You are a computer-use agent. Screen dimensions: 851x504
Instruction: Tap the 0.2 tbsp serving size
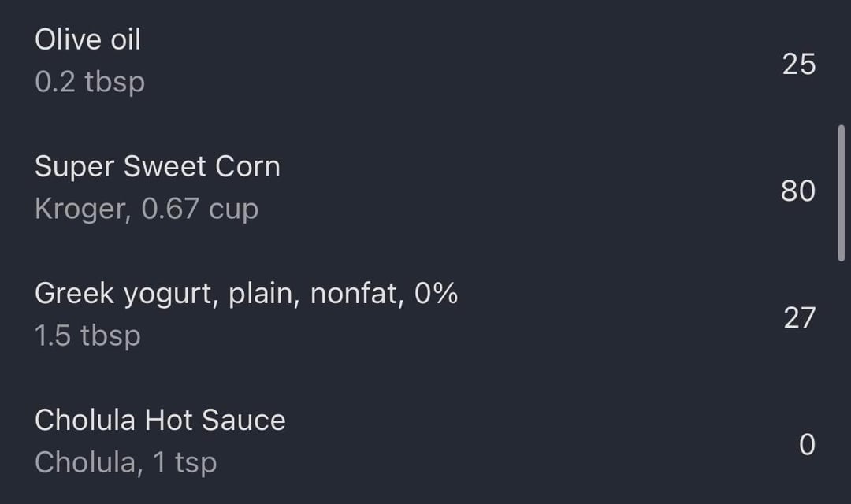click(90, 82)
